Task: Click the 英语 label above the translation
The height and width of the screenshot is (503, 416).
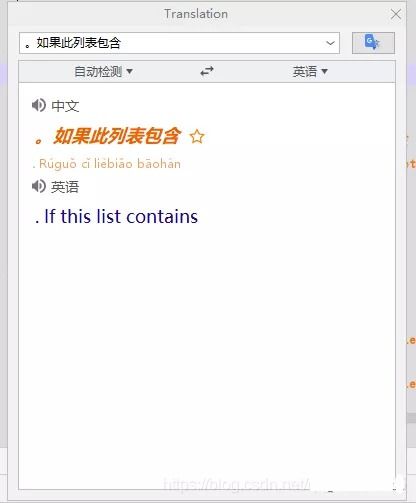Action: [x=65, y=187]
